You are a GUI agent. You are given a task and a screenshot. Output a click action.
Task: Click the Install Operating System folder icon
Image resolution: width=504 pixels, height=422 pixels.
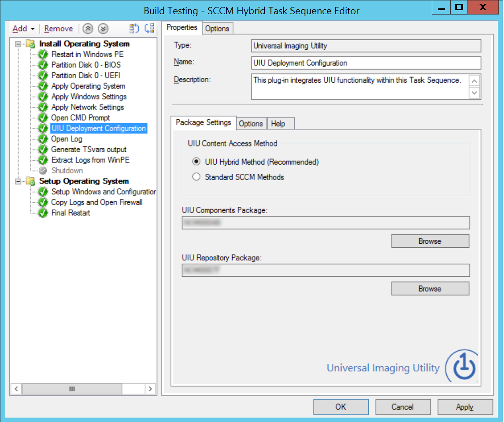(x=30, y=44)
